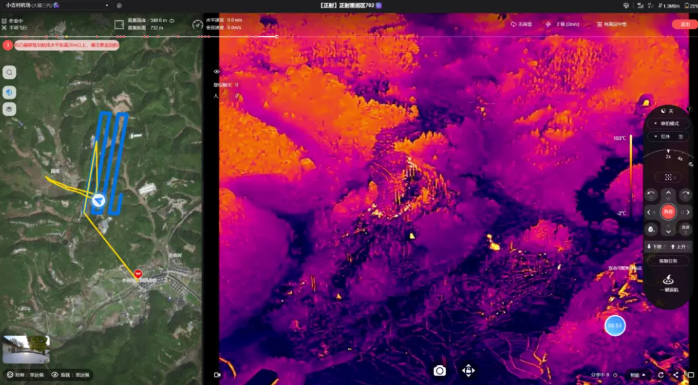Click the map search magnifier icon
The width and height of the screenshot is (698, 385).
coord(9,73)
